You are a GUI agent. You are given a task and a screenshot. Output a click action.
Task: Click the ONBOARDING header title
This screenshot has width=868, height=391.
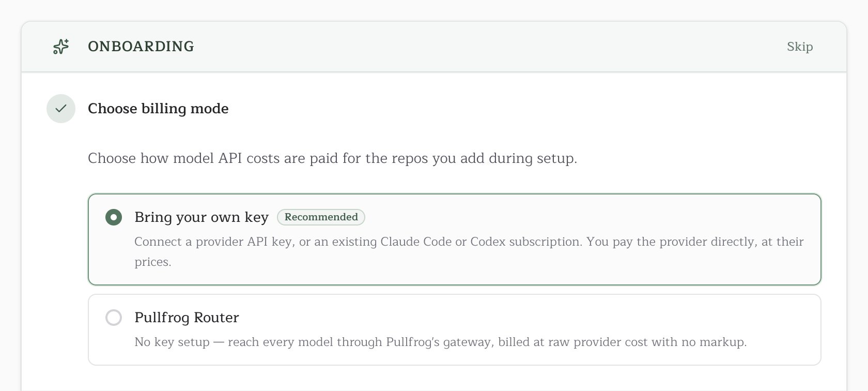[x=141, y=47]
